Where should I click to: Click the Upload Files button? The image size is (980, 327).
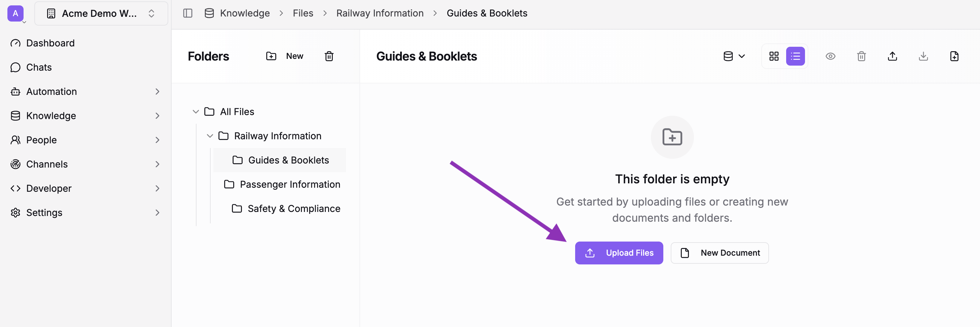(619, 253)
